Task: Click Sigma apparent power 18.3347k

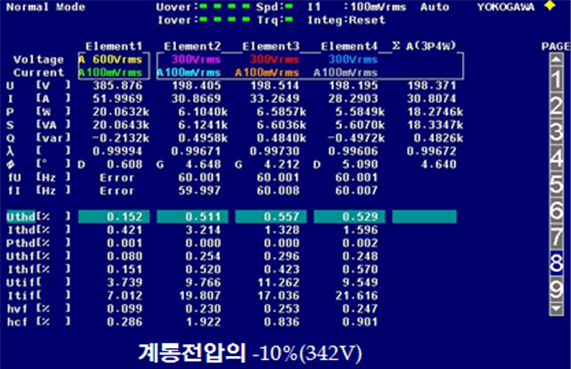Action: [435, 125]
